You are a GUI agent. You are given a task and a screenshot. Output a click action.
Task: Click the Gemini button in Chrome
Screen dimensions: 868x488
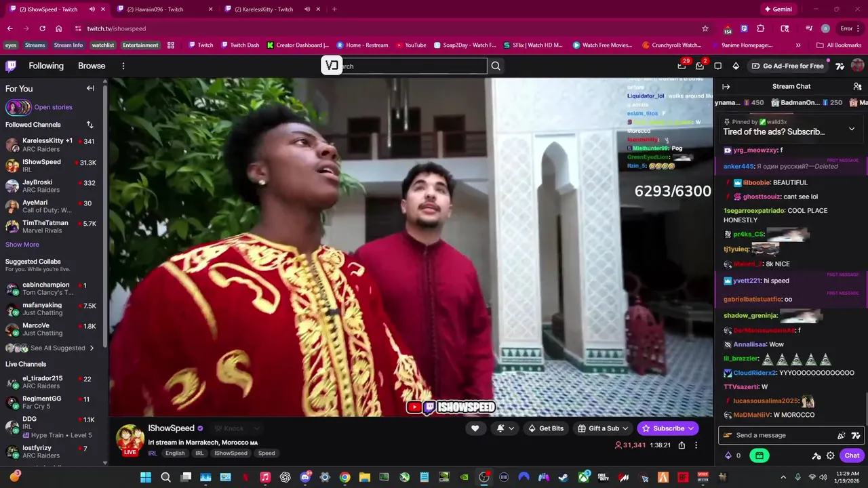pyautogui.click(x=778, y=9)
